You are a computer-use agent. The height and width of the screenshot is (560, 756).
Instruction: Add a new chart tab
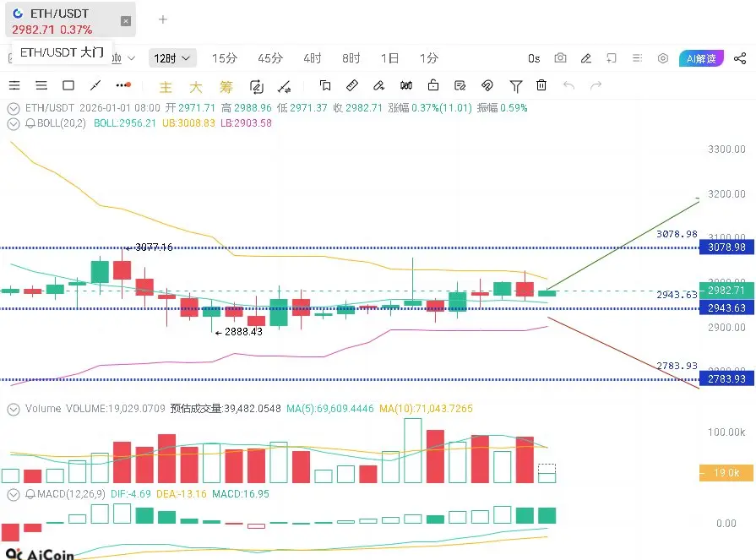162,19
